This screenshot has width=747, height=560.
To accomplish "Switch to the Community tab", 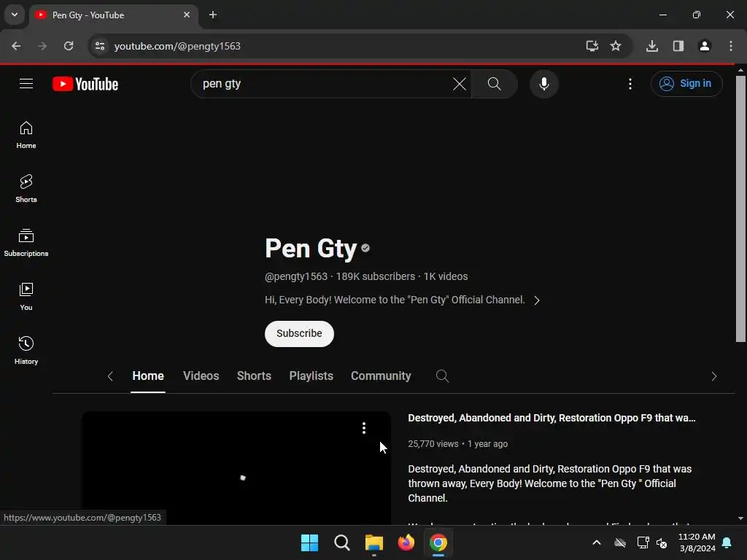I will point(381,376).
